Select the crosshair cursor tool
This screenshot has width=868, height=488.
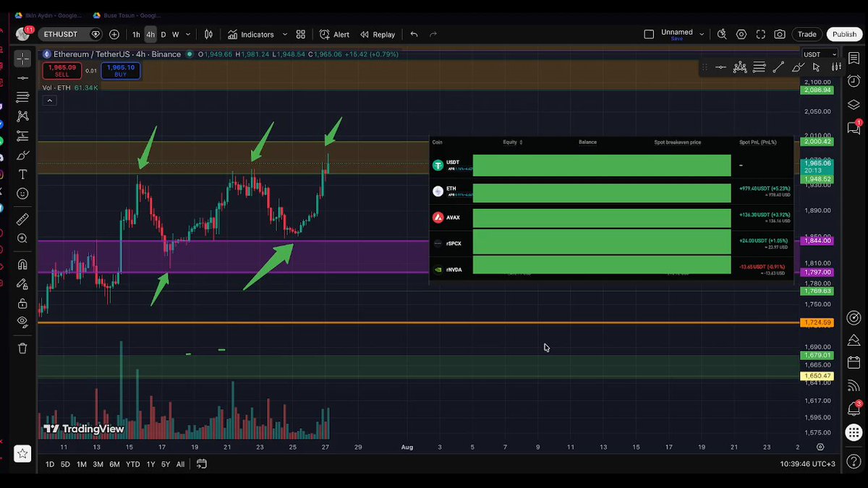(x=22, y=59)
